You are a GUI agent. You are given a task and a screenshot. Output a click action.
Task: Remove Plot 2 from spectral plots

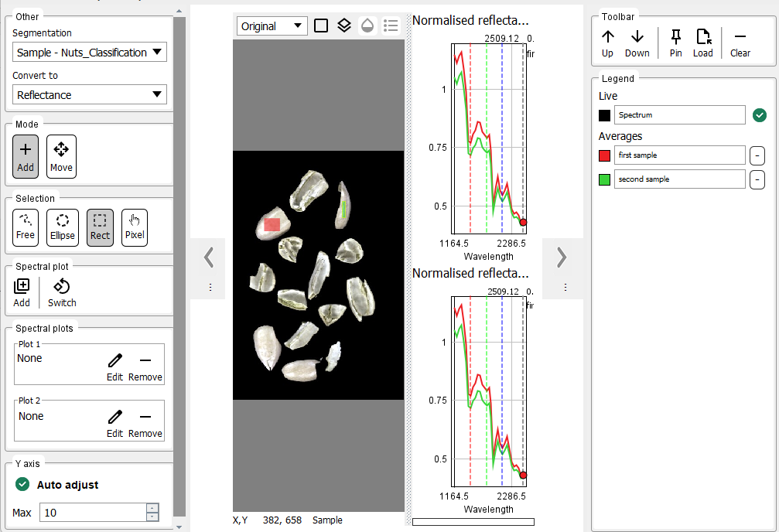click(x=145, y=423)
